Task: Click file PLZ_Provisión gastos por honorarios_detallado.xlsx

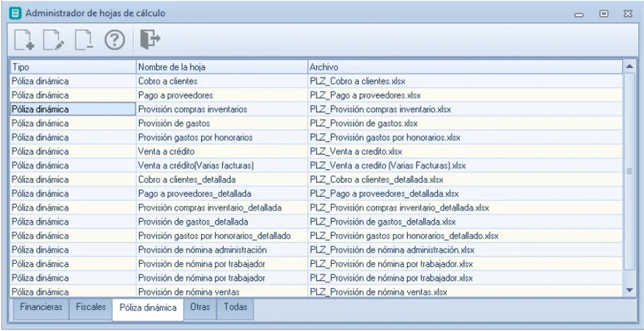Action: 404,235
